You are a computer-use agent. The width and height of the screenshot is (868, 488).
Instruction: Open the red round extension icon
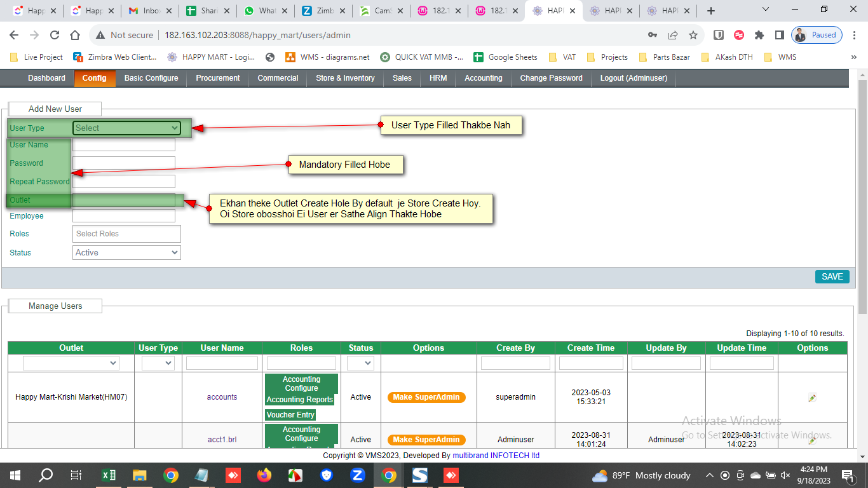(739, 35)
